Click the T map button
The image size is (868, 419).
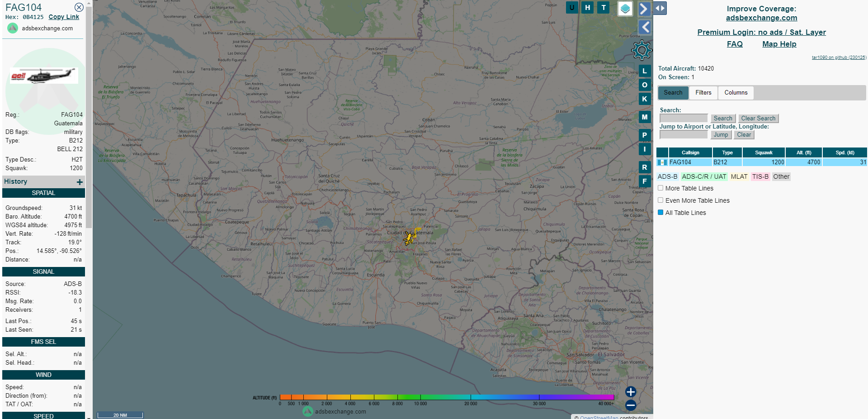[604, 7]
